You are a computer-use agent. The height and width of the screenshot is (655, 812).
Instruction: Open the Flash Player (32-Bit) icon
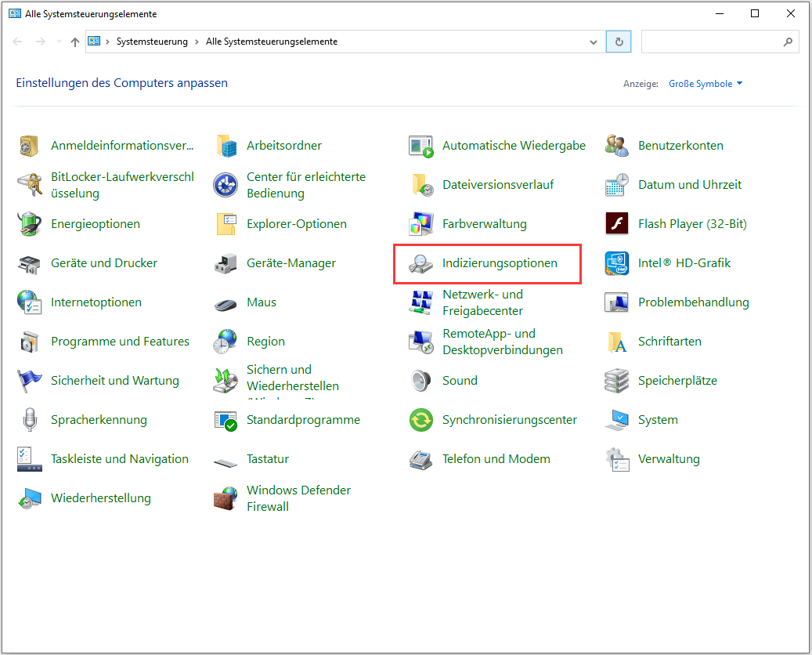[x=617, y=224]
